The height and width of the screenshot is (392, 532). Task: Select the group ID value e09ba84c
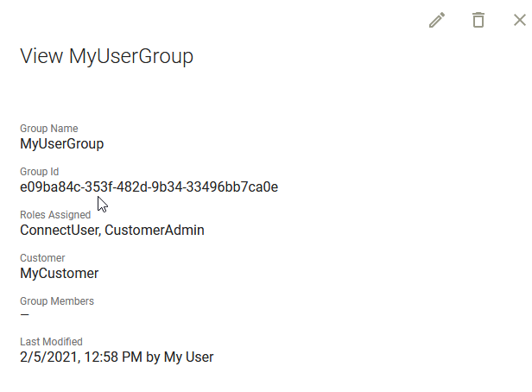149,187
